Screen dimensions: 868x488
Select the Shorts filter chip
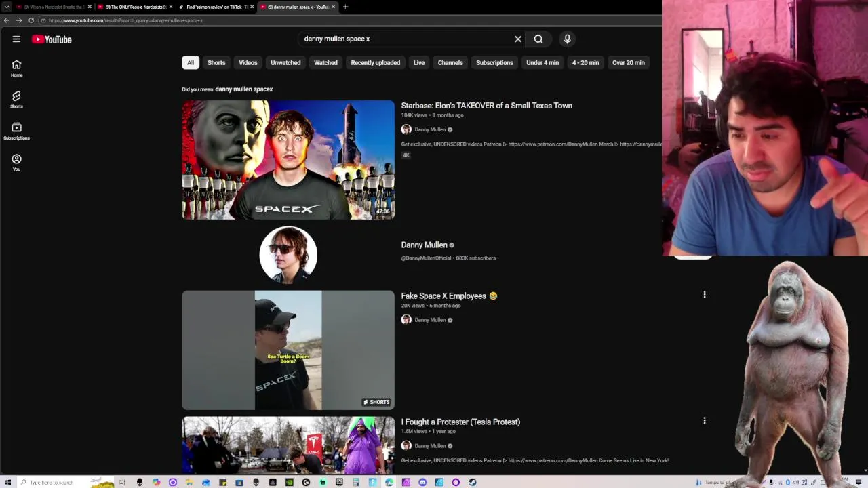[216, 62]
